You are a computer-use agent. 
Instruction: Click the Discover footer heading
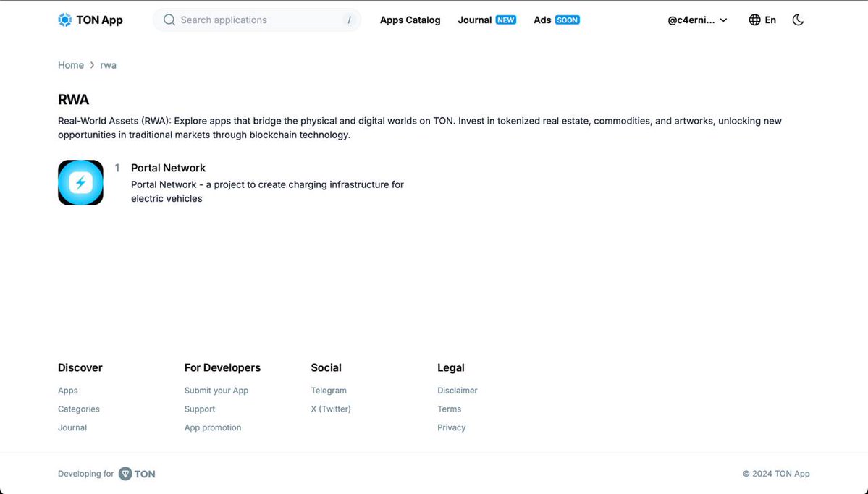point(80,368)
